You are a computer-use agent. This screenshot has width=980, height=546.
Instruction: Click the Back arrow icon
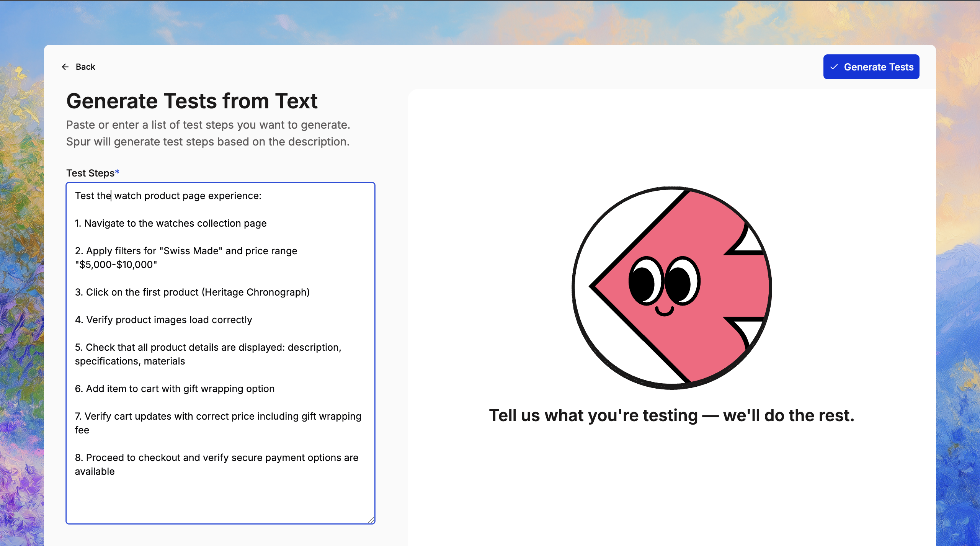pos(65,67)
